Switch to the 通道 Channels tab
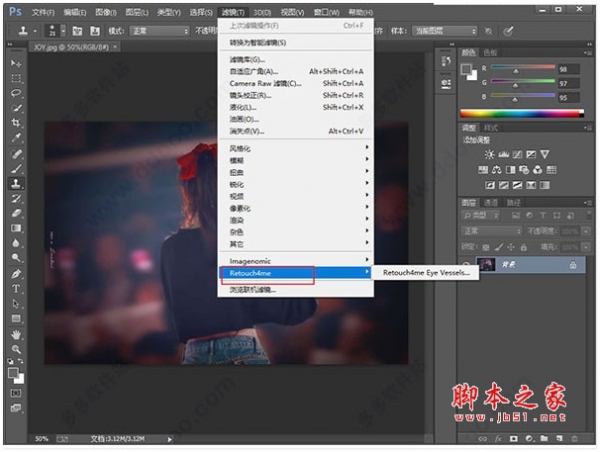This screenshot has height=452, width=600. coord(491,203)
